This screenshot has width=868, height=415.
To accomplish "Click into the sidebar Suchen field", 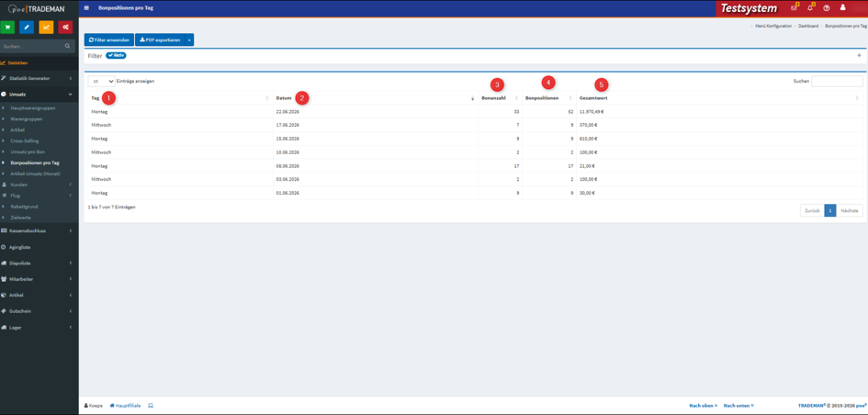I will (x=31, y=47).
